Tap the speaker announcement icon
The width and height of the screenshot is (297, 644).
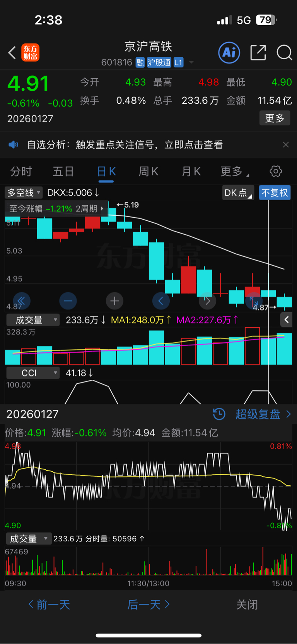click(x=14, y=145)
